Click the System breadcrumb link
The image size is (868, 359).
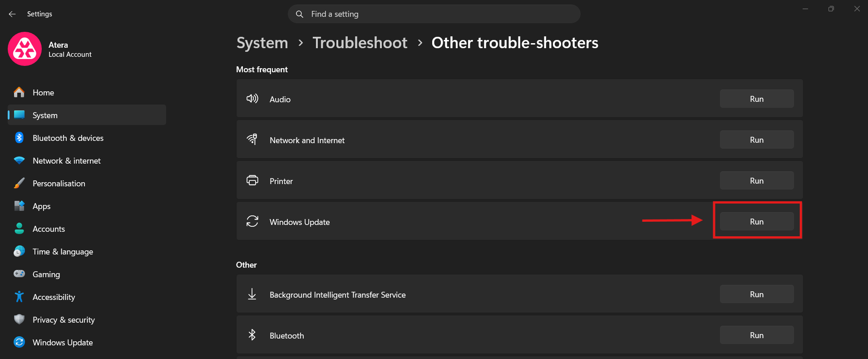262,43
